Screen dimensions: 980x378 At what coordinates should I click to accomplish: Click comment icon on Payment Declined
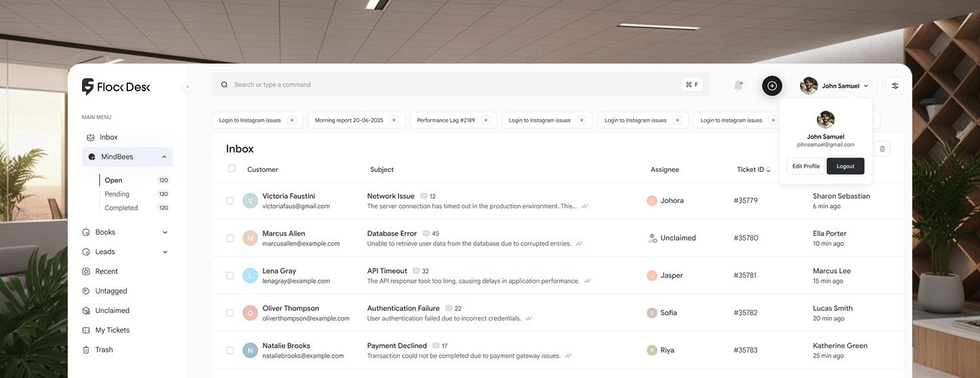coord(436,346)
